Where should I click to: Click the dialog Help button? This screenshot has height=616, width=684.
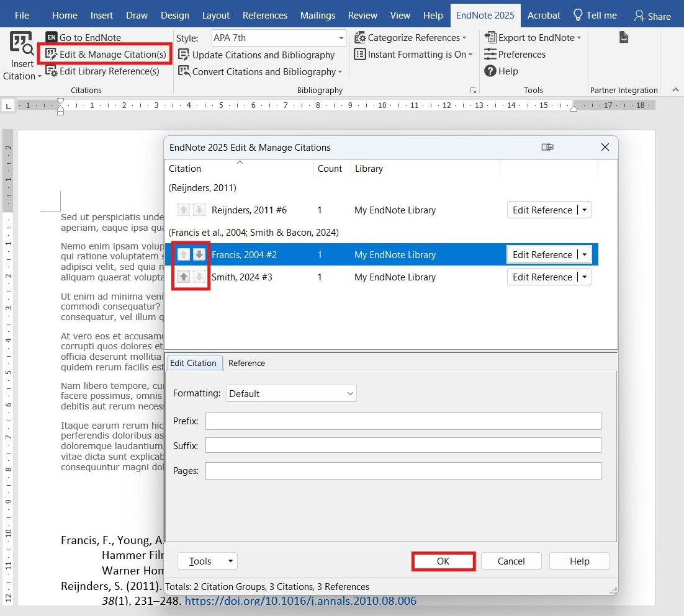point(579,561)
